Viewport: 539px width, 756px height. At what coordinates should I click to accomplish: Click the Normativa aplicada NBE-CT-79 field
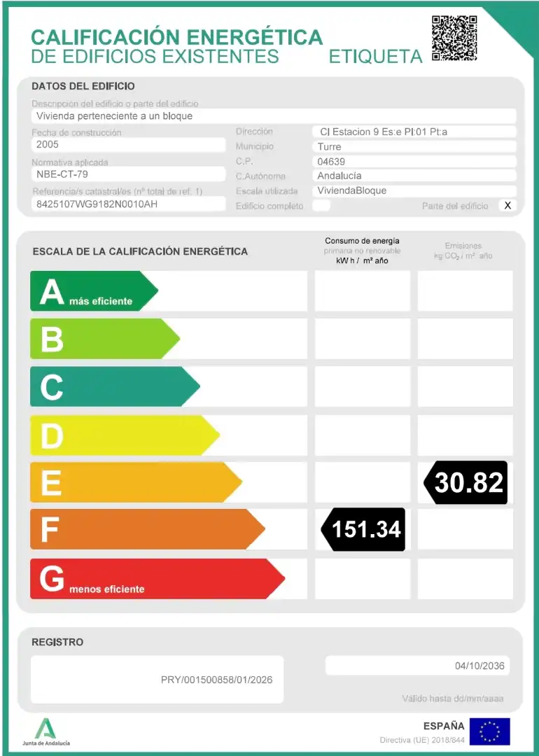[x=129, y=174]
